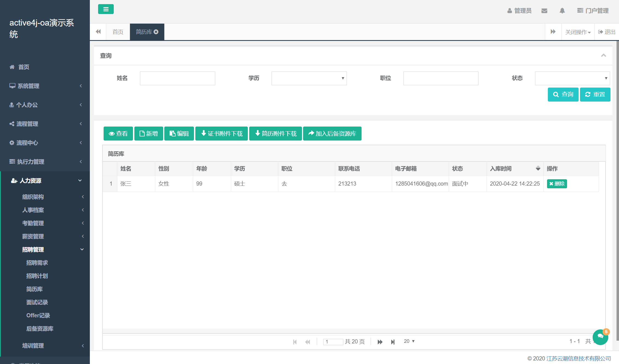The image size is (619, 364).
Task: Delete 张三's record with 删除 icon
Action: point(557,184)
